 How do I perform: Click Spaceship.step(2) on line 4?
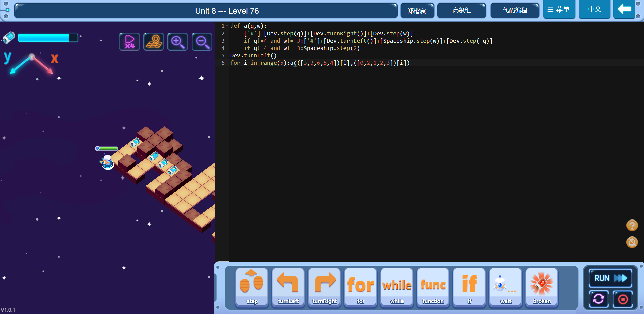click(x=331, y=48)
